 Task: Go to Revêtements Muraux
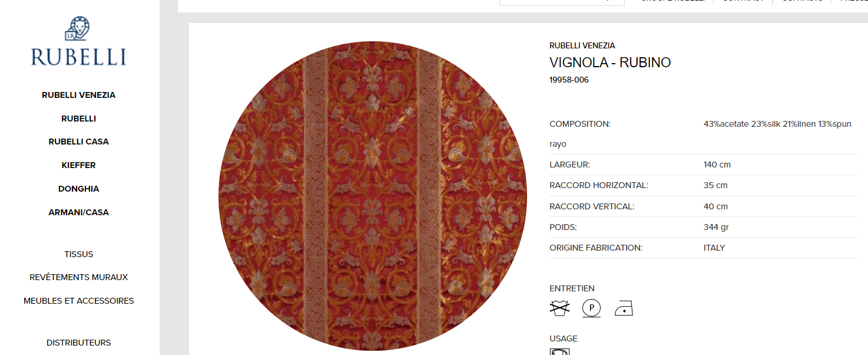click(79, 277)
